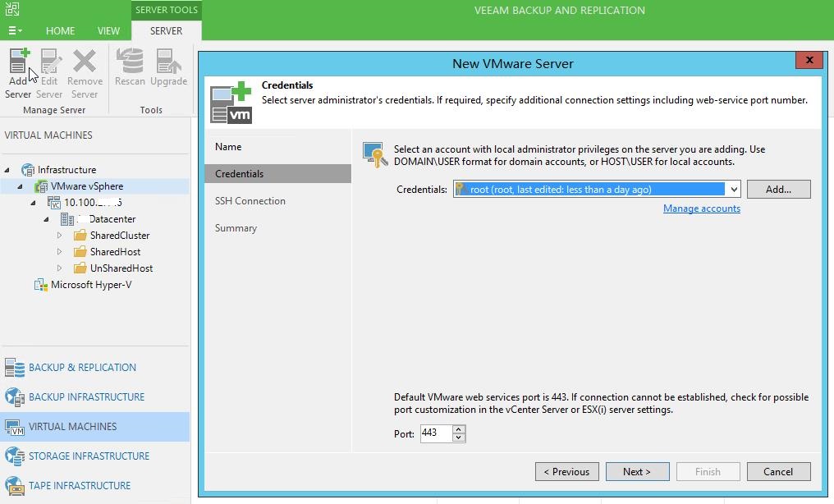Click the SharedHost folder icon
The height and width of the screenshot is (504, 834).
[x=80, y=252]
